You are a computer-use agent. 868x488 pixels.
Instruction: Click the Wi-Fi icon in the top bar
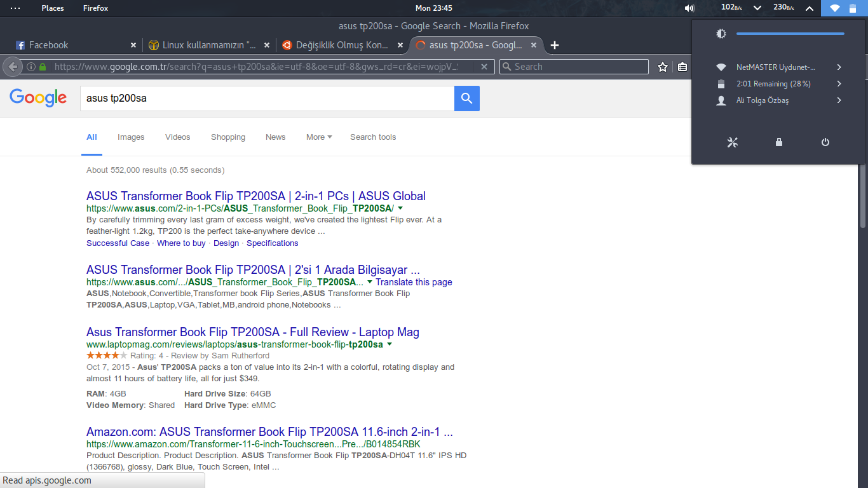pos(835,8)
